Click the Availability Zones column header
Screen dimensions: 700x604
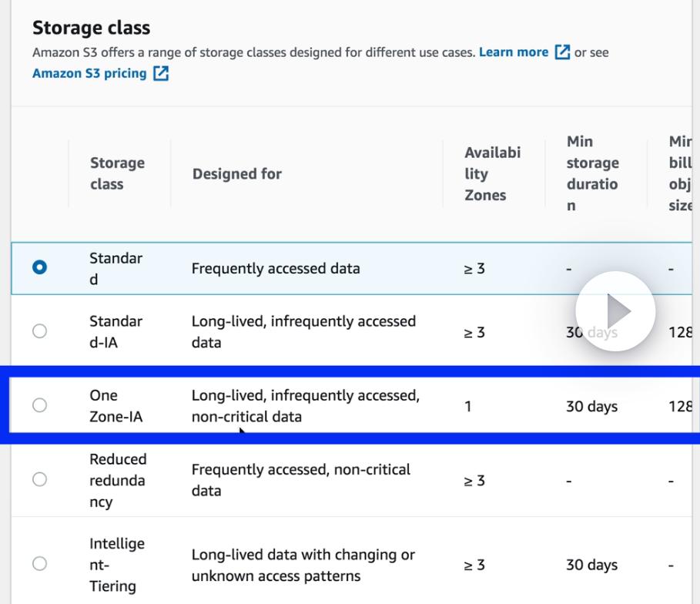click(492, 173)
